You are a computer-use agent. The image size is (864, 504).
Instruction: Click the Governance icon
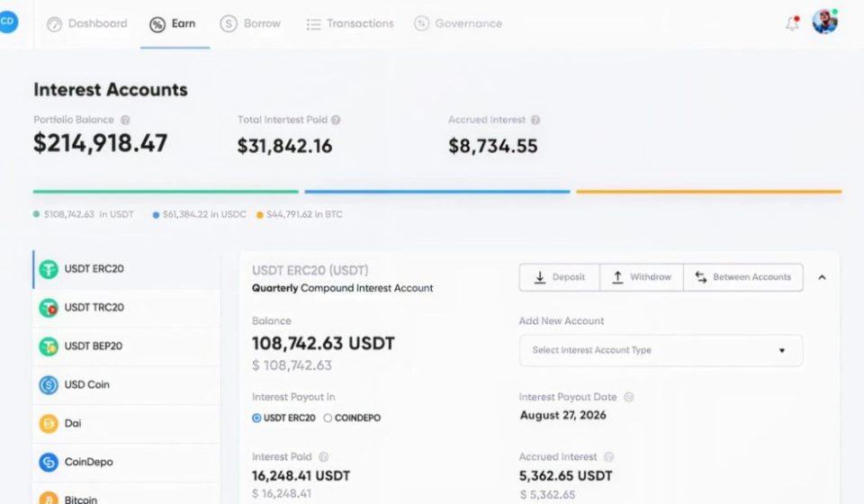(421, 23)
